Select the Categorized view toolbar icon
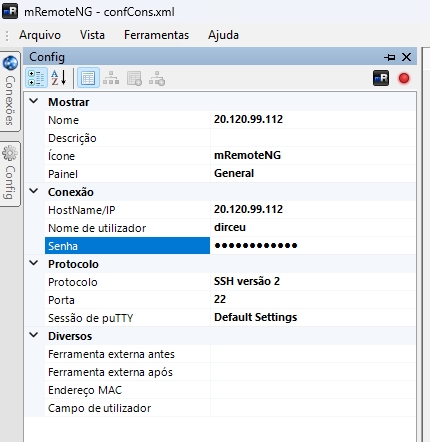The height and width of the screenshot is (442, 430). [36, 78]
